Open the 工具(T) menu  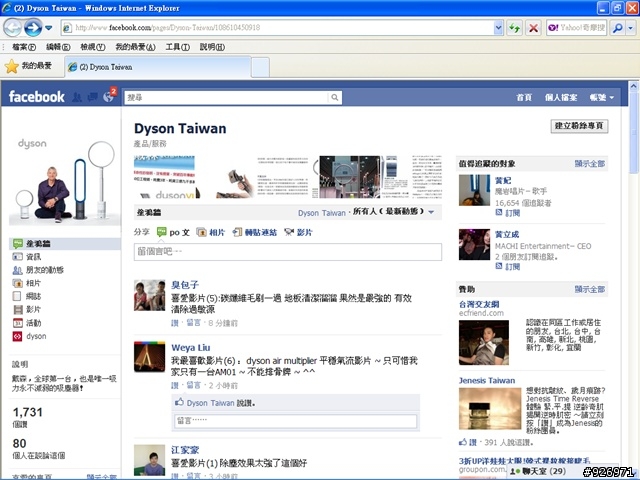(178, 47)
